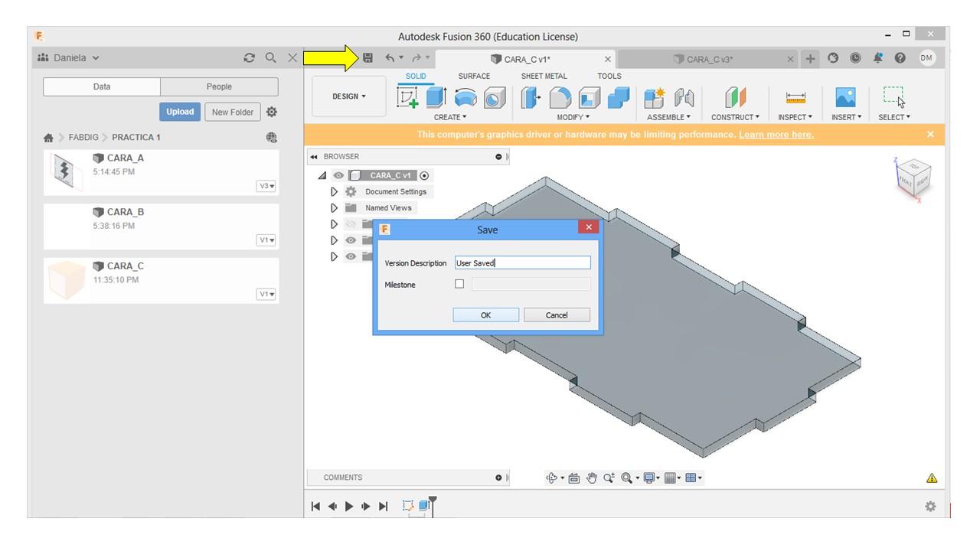This screenshot has height=551, width=980.
Task: Open the MODIFY dropdown menu
Action: (573, 117)
